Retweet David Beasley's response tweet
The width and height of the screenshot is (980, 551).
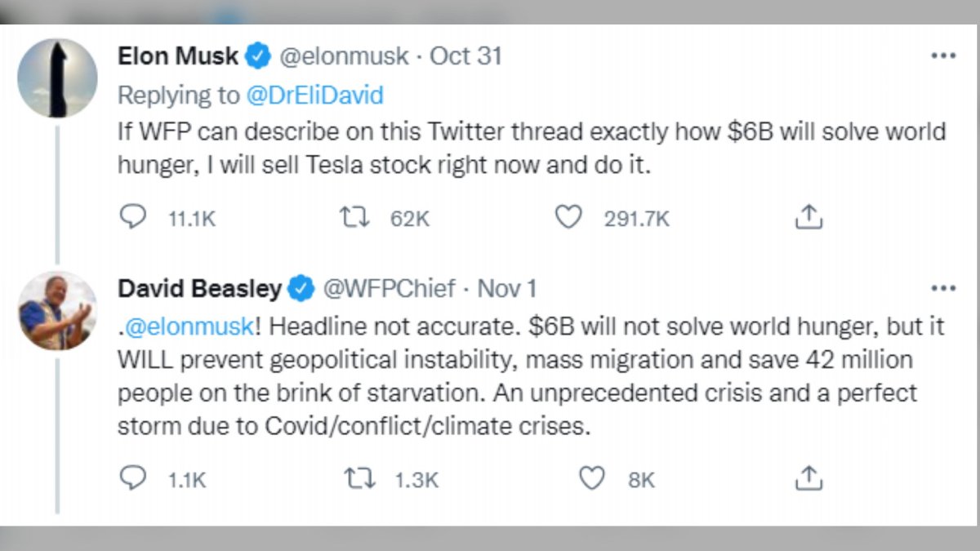[x=360, y=479]
